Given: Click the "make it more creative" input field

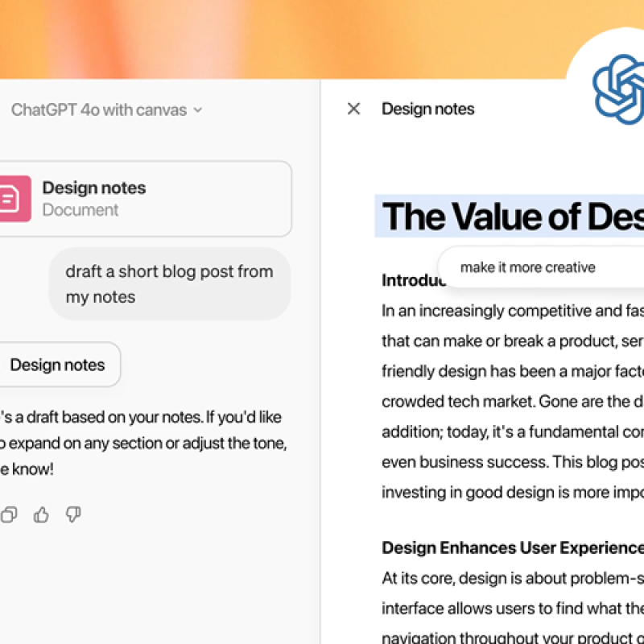Looking at the screenshot, I should click(x=528, y=267).
